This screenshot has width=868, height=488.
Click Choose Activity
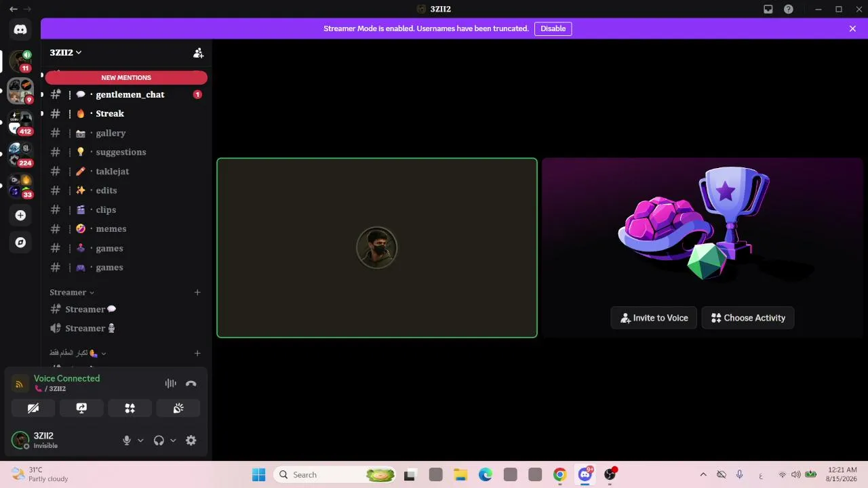(748, 318)
